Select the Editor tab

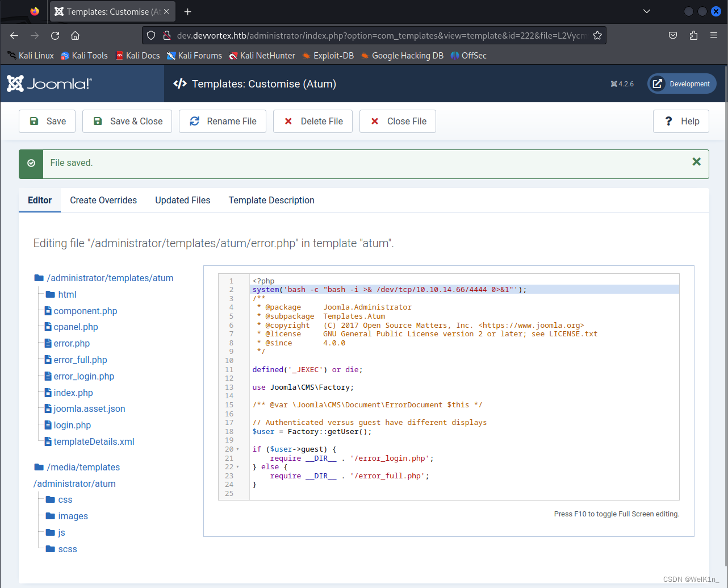pyautogui.click(x=40, y=200)
